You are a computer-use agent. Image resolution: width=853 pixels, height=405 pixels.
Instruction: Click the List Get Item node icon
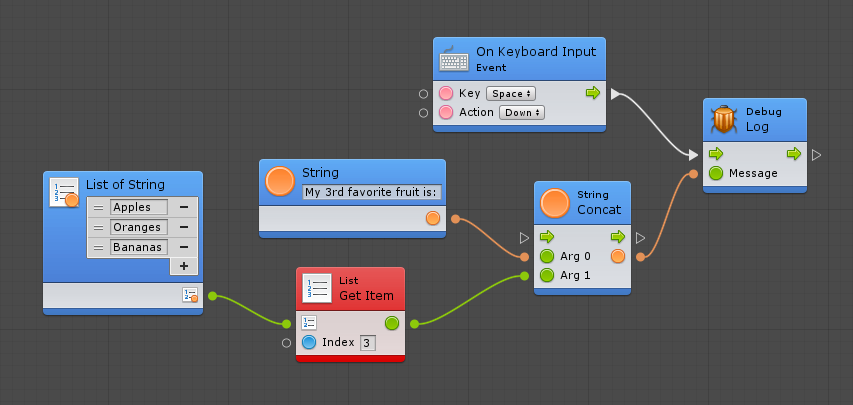pos(317,289)
